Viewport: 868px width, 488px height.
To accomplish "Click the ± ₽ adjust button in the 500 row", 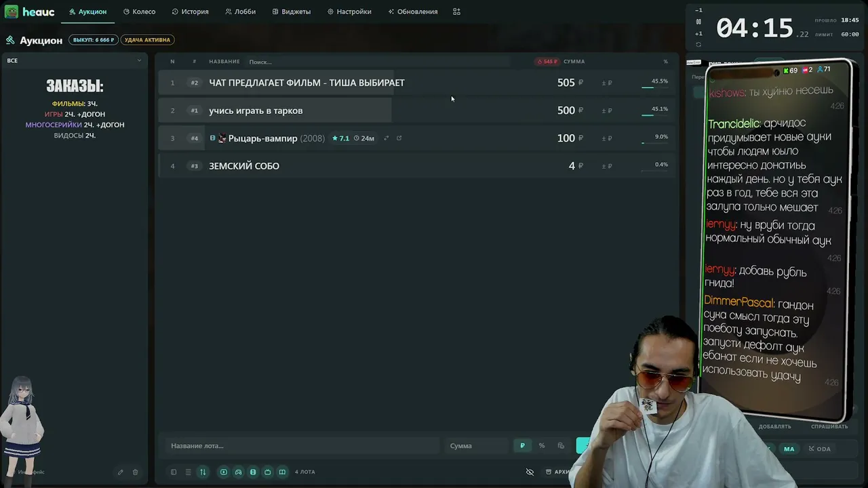I will click(x=607, y=110).
